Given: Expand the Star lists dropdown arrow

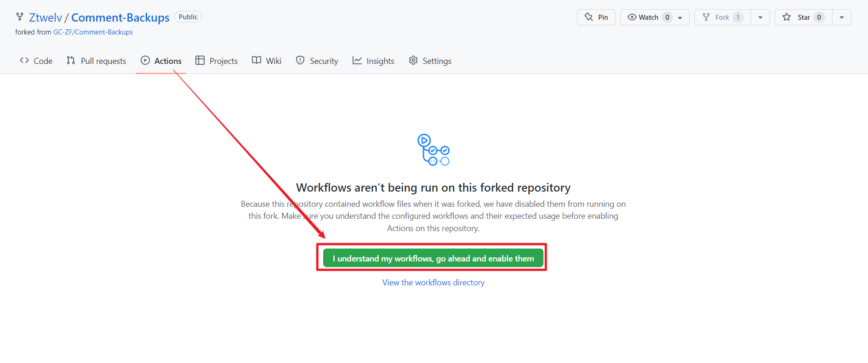Looking at the screenshot, I should (x=842, y=17).
